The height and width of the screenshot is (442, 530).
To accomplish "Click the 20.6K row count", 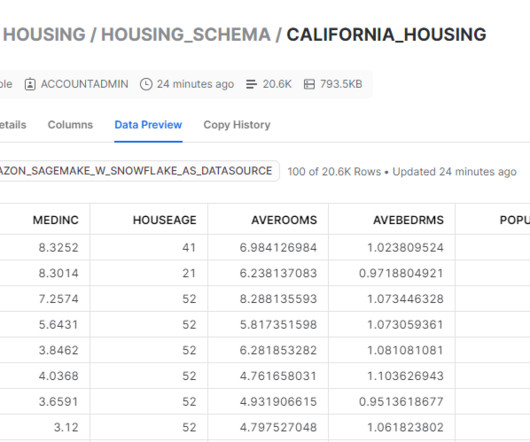I will (277, 84).
